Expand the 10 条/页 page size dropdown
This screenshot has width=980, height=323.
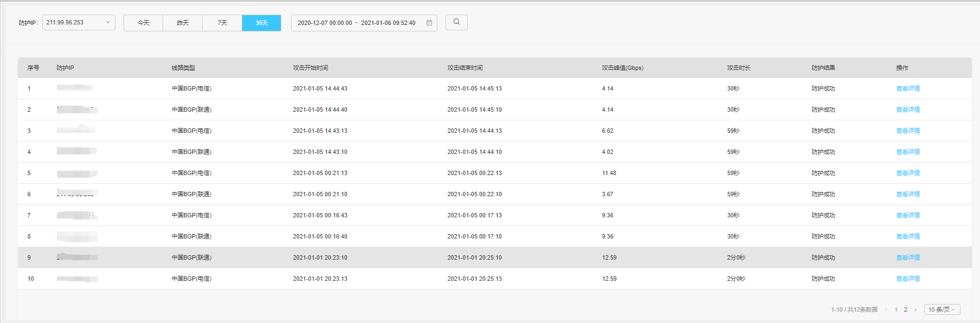(942, 309)
